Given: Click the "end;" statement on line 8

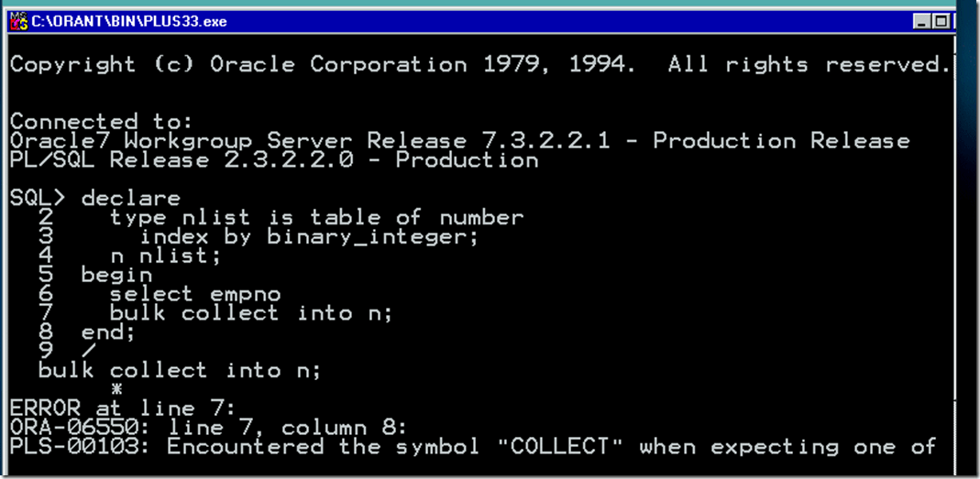Looking at the screenshot, I should point(108,332).
